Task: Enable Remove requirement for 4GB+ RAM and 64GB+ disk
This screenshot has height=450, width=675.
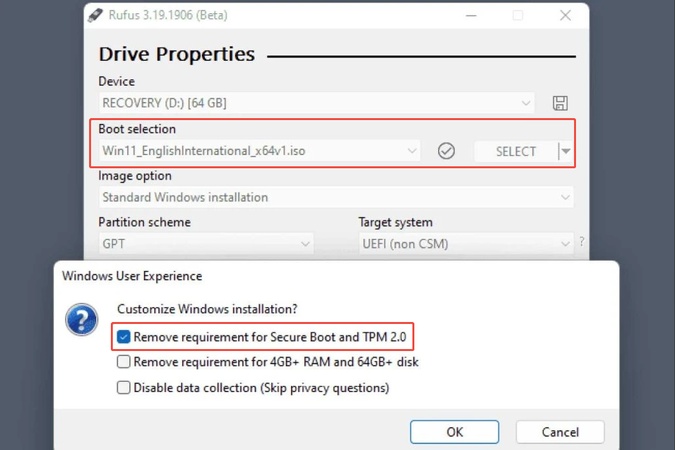Action: coord(124,362)
